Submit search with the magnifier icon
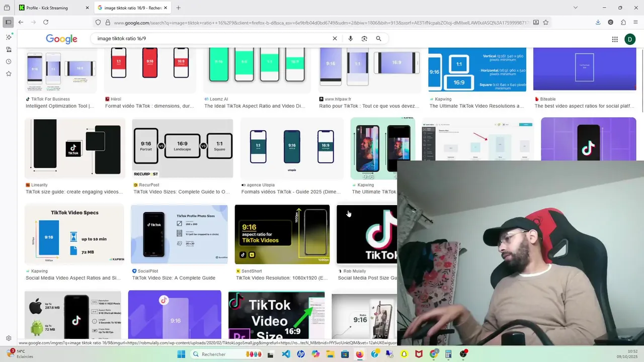The image size is (644, 362). tap(378, 39)
